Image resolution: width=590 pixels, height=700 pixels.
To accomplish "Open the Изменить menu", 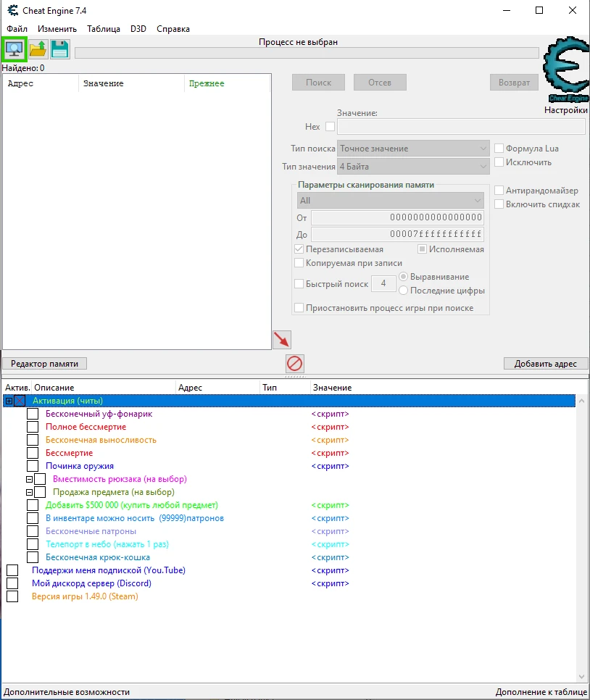I will coord(57,29).
